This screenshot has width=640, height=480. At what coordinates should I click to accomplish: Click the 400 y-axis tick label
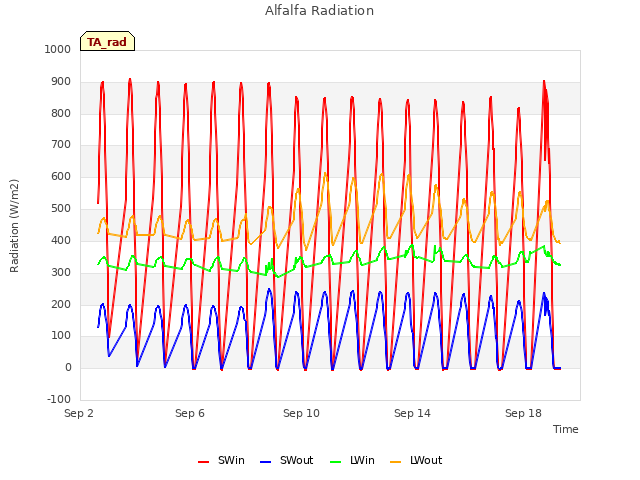[61, 240]
